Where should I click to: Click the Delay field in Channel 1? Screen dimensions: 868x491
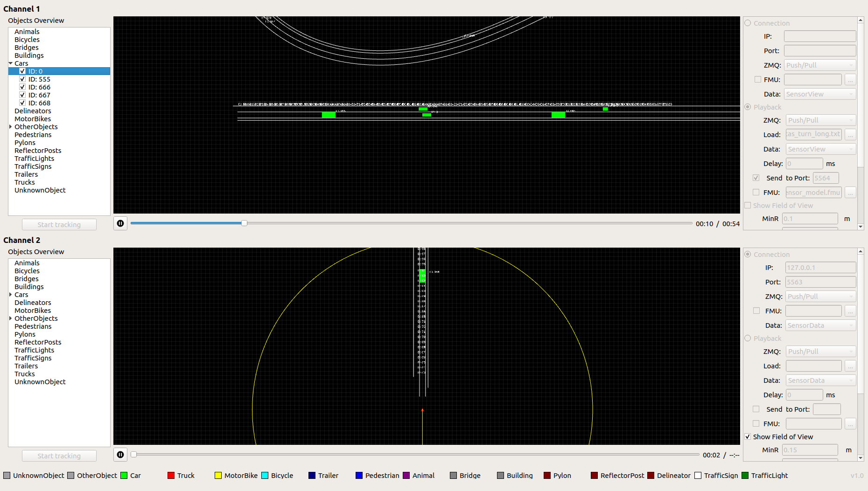(x=805, y=164)
